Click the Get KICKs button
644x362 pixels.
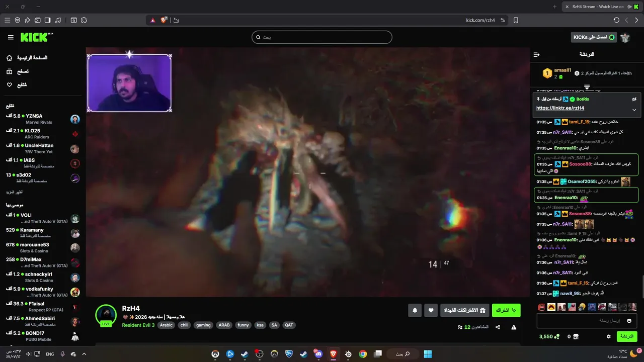tap(594, 37)
